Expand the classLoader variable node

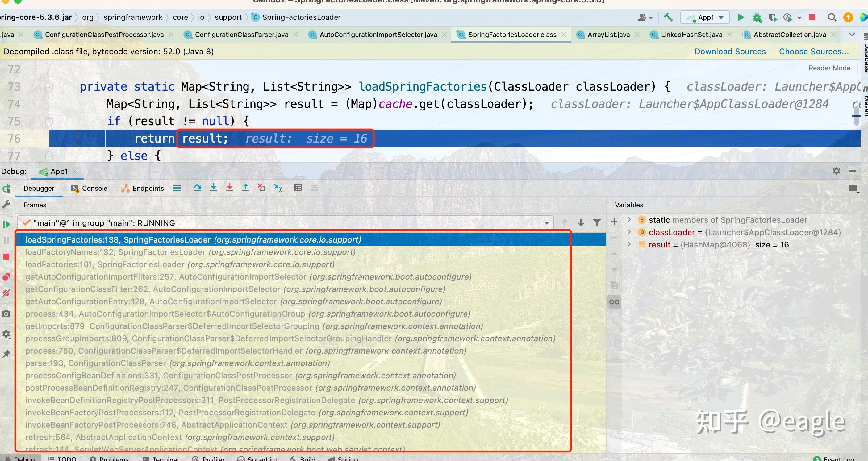629,232
